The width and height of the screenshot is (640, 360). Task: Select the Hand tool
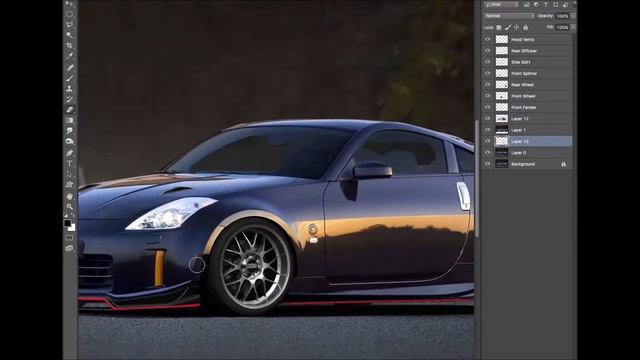pos(70,196)
